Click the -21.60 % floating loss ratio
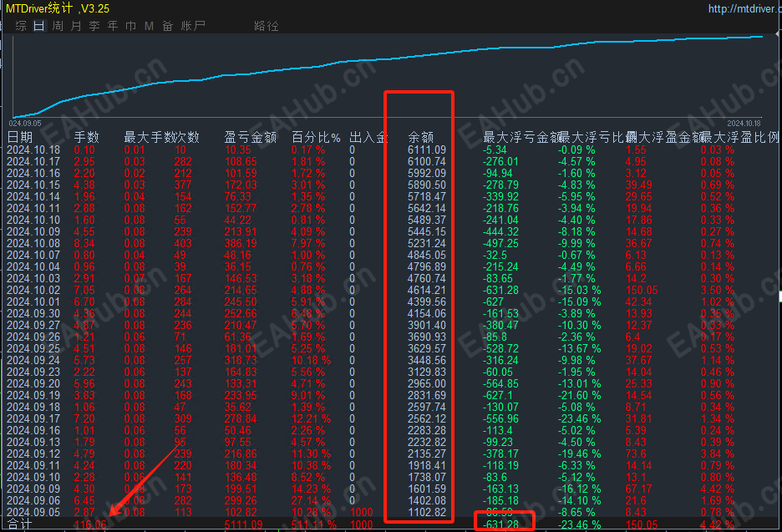The image size is (782, 532). click(580, 395)
